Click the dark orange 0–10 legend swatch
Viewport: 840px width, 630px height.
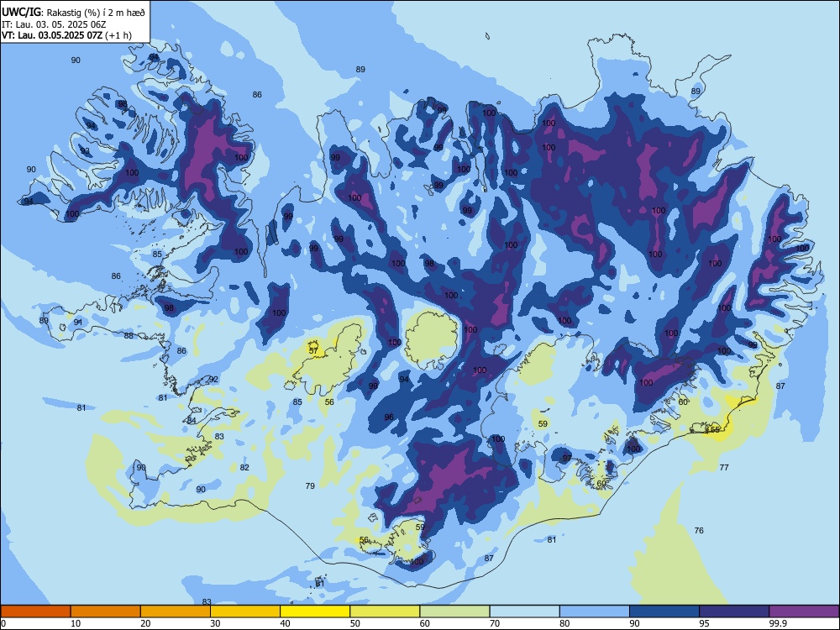[x=35, y=612]
